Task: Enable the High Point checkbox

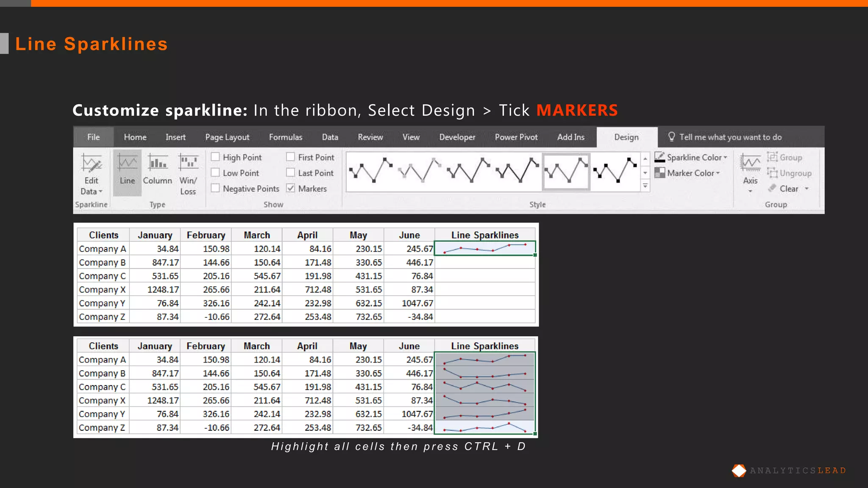Action: coord(215,157)
